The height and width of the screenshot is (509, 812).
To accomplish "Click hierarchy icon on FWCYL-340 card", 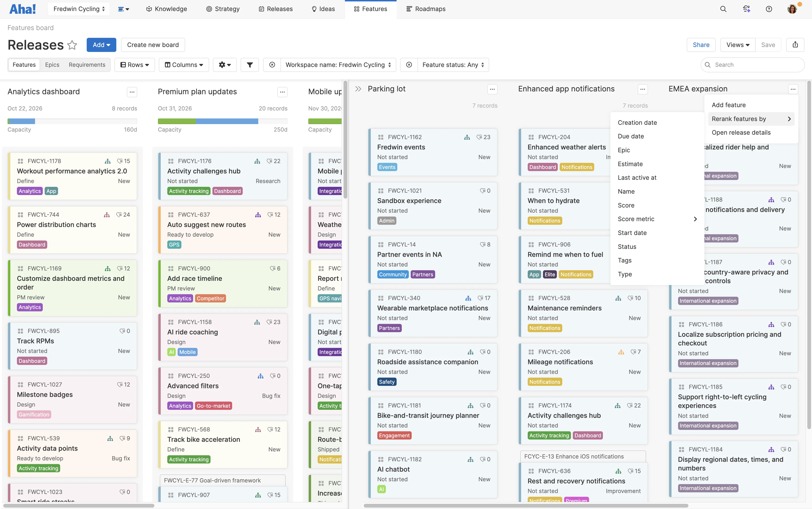I will pyautogui.click(x=468, y=298).
